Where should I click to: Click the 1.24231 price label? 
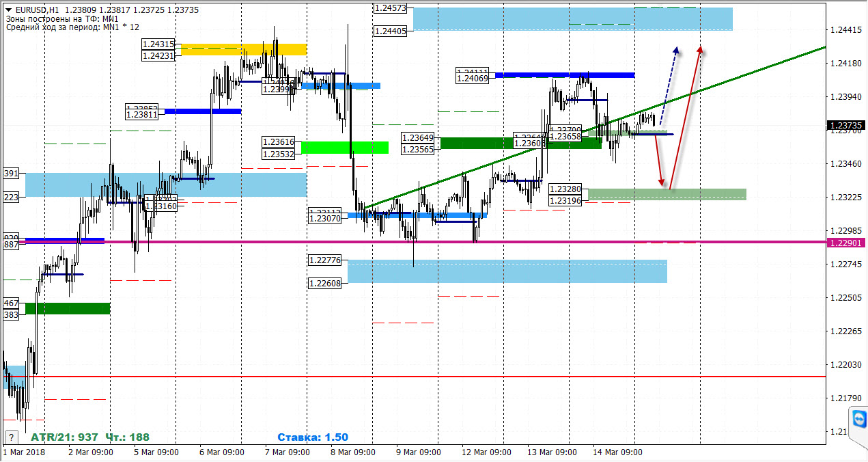click(x=158, y=55)
